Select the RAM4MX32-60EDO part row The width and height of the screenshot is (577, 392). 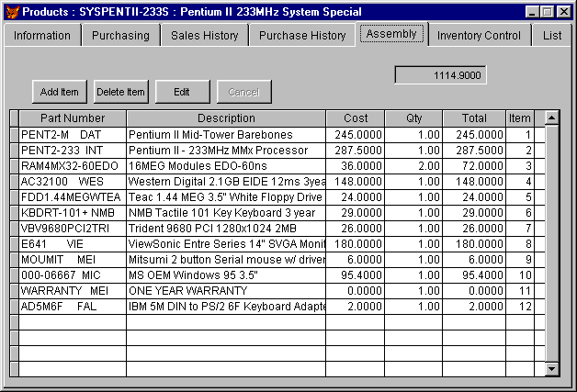coord(72,165)
